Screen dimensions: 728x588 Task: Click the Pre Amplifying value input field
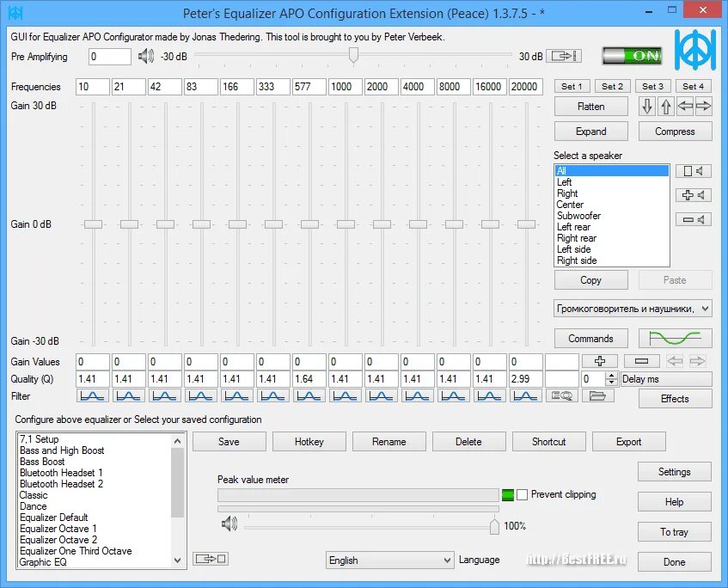(x=109, y=57)
